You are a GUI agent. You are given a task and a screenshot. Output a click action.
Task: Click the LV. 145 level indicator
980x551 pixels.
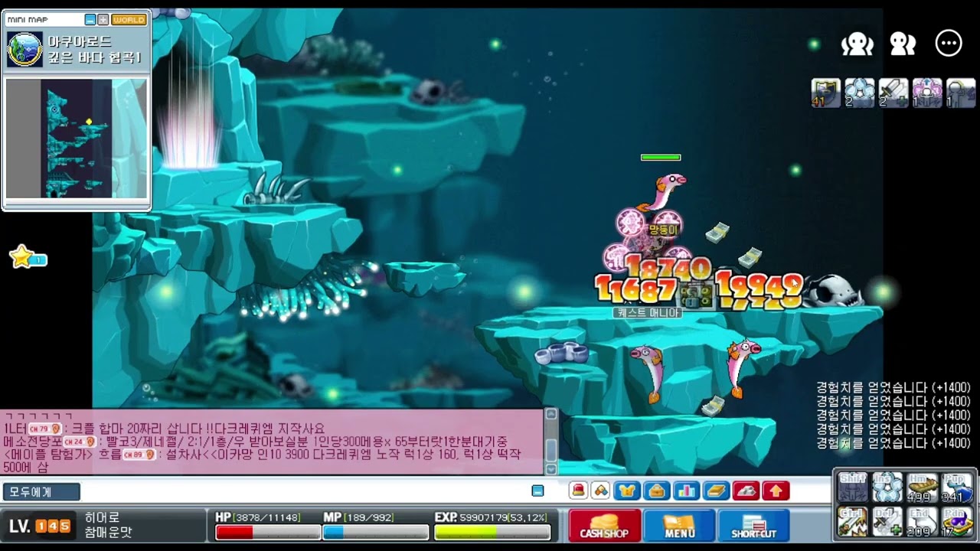click(x=40, y=526)
